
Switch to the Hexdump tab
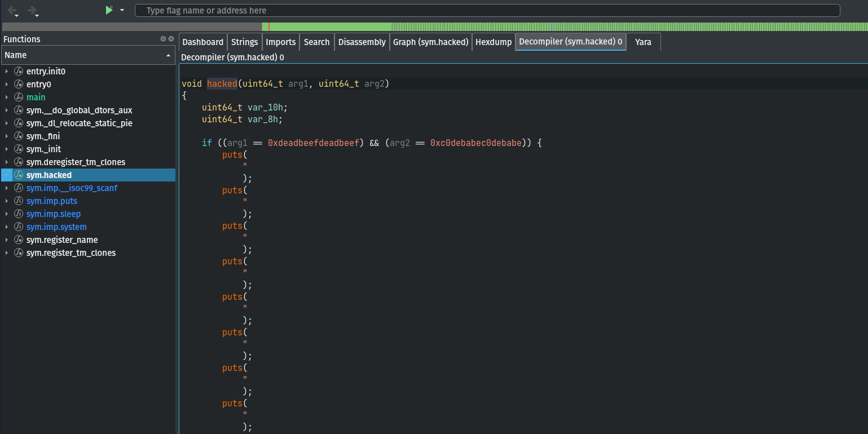click(493, 42)
